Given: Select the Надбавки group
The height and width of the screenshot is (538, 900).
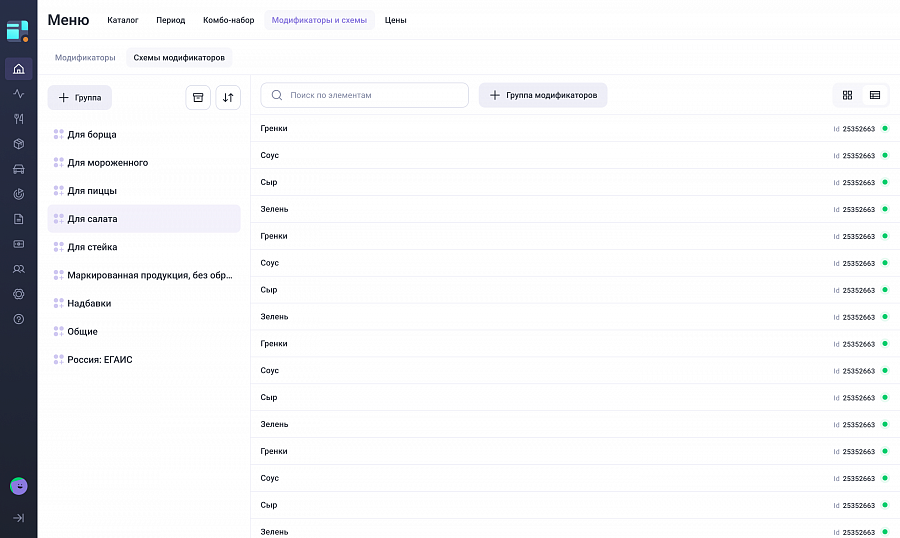Looking at the screenshot, I should (144, 303).
